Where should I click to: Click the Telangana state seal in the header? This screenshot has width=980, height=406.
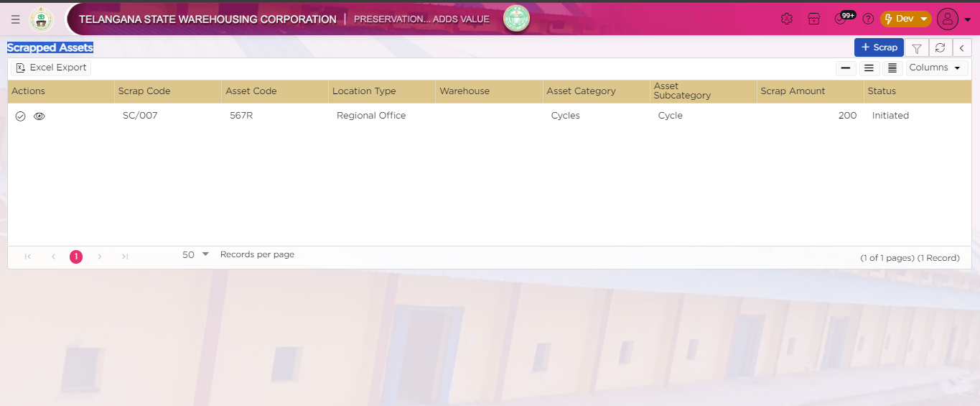(x=516, y=19)
